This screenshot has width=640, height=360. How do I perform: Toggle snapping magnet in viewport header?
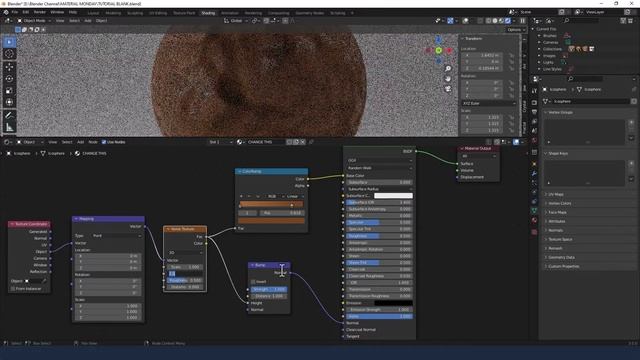pyautogui.click(x=266, y=20)
